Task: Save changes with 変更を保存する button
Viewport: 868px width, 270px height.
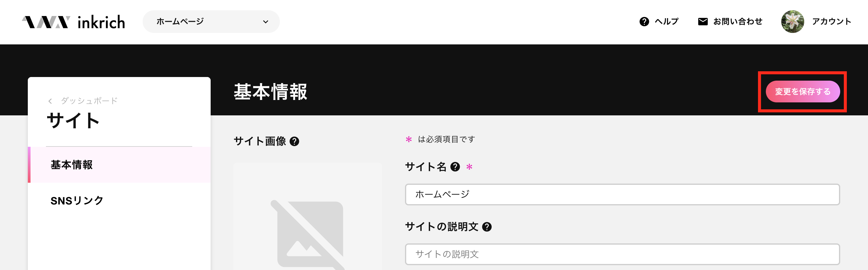Action: [802, 92]
